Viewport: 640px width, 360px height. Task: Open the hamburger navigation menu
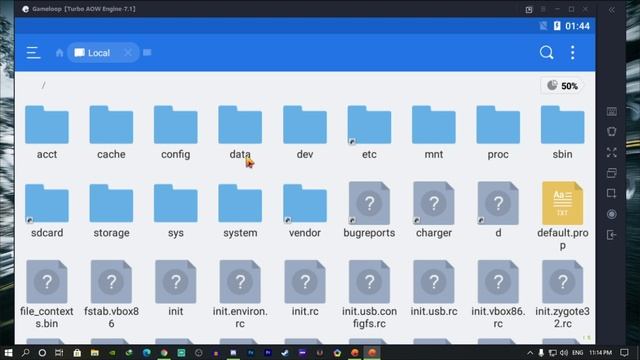33,53
